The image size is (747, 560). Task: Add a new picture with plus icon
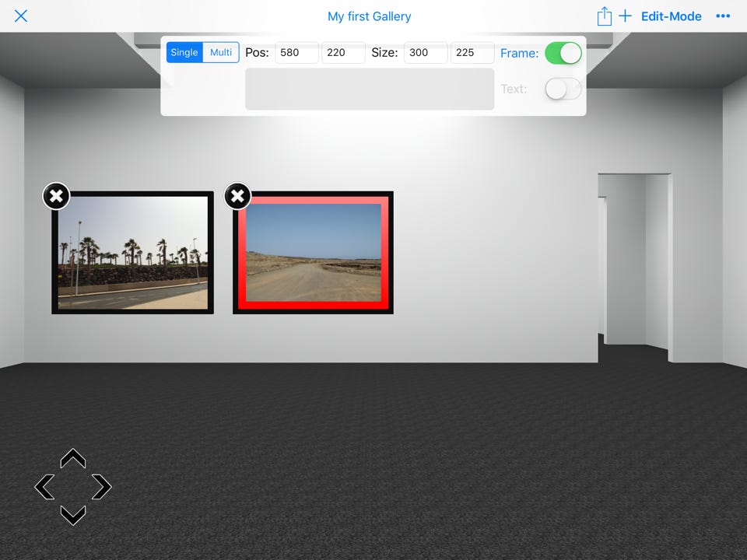(625, 16)
